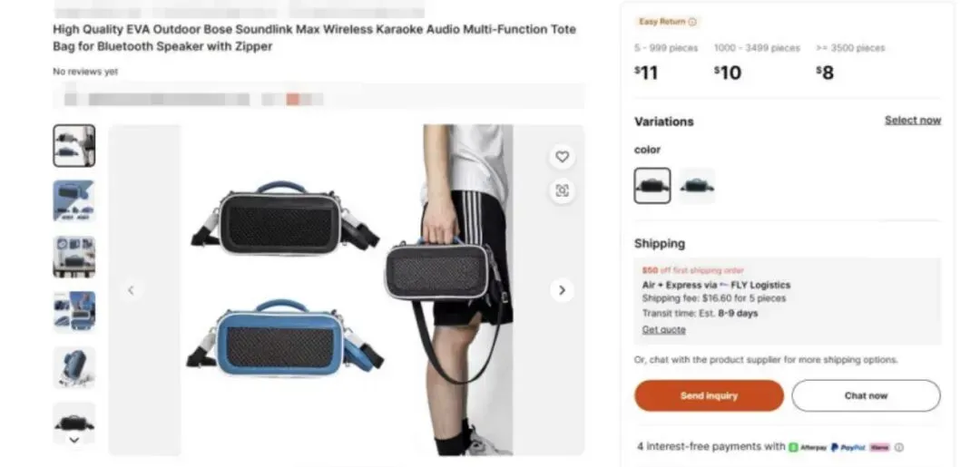Show next product image arrow

pyautogui.click(x=562, y=289)
